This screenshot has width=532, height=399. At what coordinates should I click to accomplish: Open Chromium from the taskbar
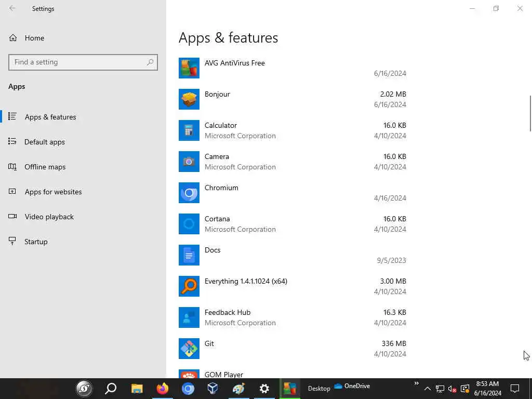[188, 389]
